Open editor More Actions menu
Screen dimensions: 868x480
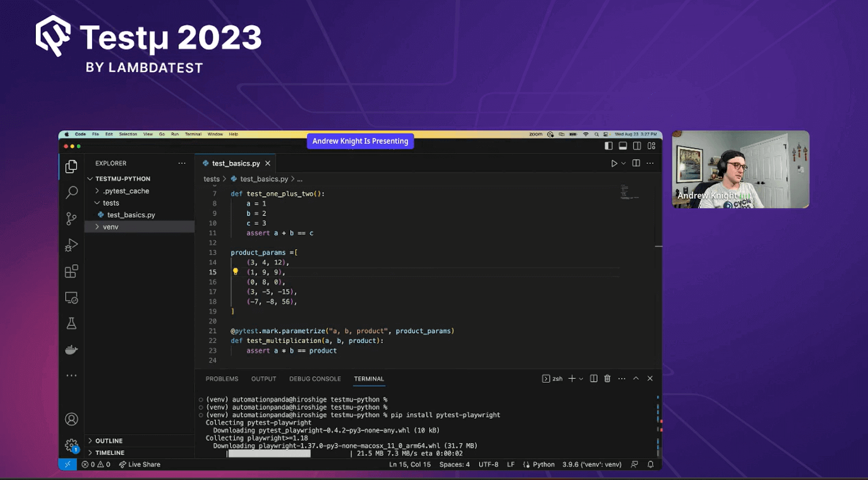[x=650, y=163]
